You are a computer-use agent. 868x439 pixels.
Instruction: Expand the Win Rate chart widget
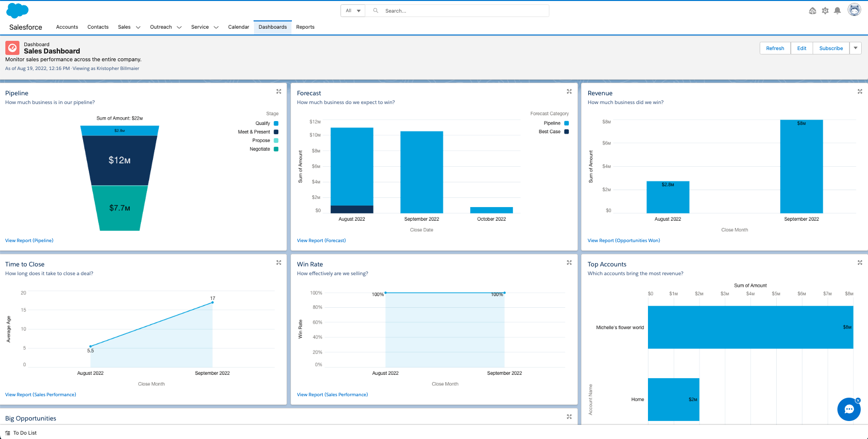(x=569, y=263)
